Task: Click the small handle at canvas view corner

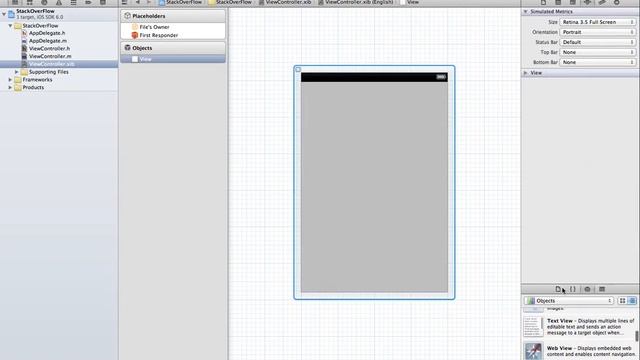Action: pyautogui.click(x=298, y=69)
